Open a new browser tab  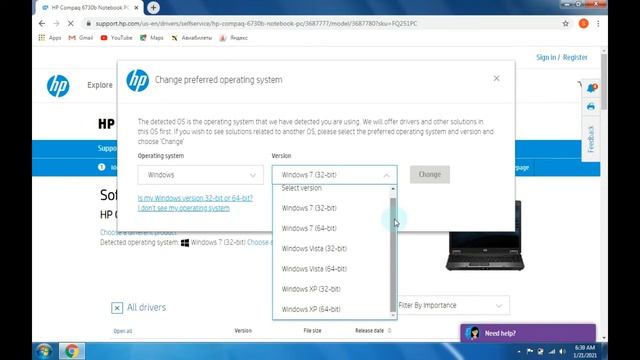pyautogui.click(x=153, y=7)
